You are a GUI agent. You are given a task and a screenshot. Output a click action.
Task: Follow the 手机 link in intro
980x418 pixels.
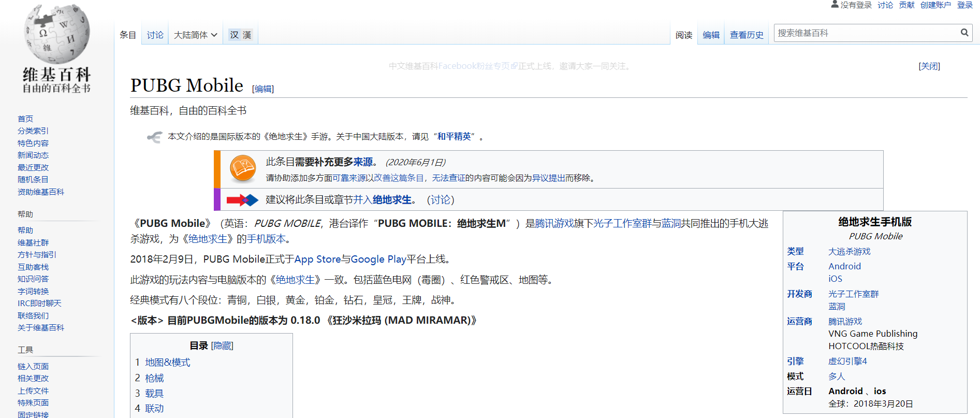(256, 239)
